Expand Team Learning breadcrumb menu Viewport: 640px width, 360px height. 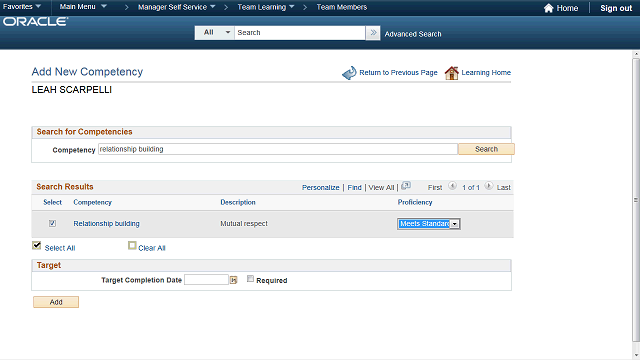pyautogui.click(x=266, y=7)
